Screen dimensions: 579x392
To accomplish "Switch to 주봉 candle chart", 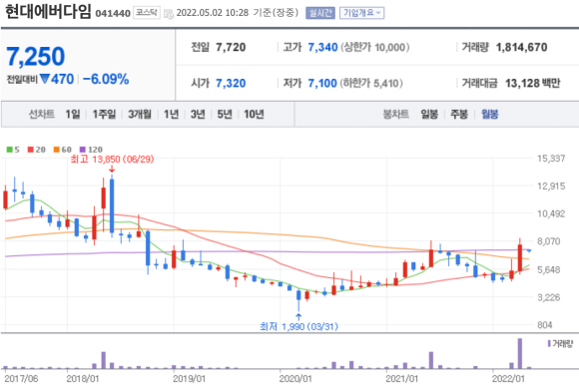I will (x=459, y=114).
